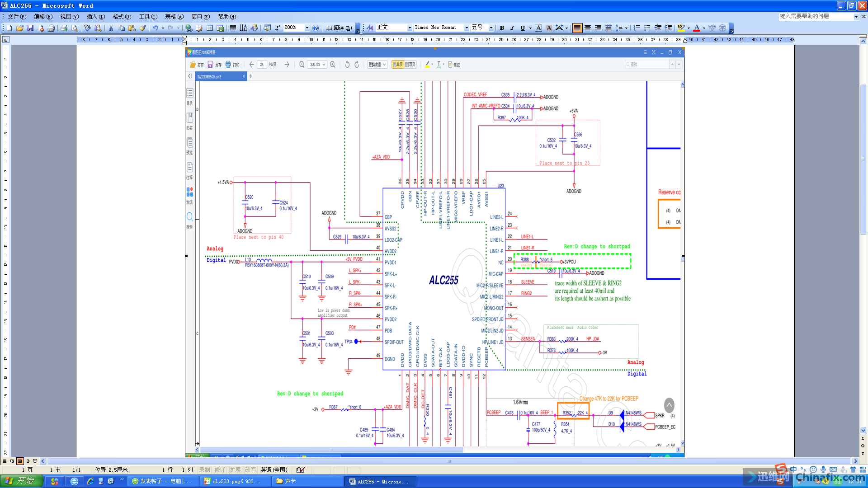Insert an Excel worksheet from the toolbar
The image size is (868, 488).
click(x=220, y=28)
